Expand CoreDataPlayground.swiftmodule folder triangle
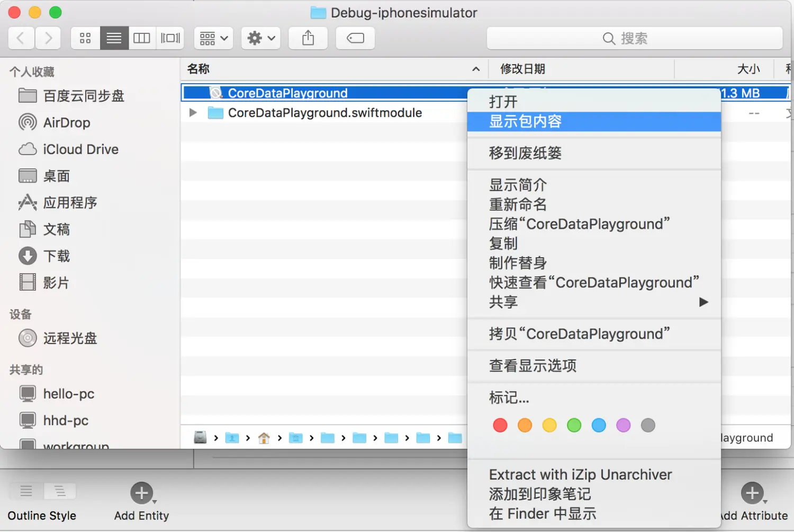The height and width of the screenshot is (532, 794). tap(193, 113)
